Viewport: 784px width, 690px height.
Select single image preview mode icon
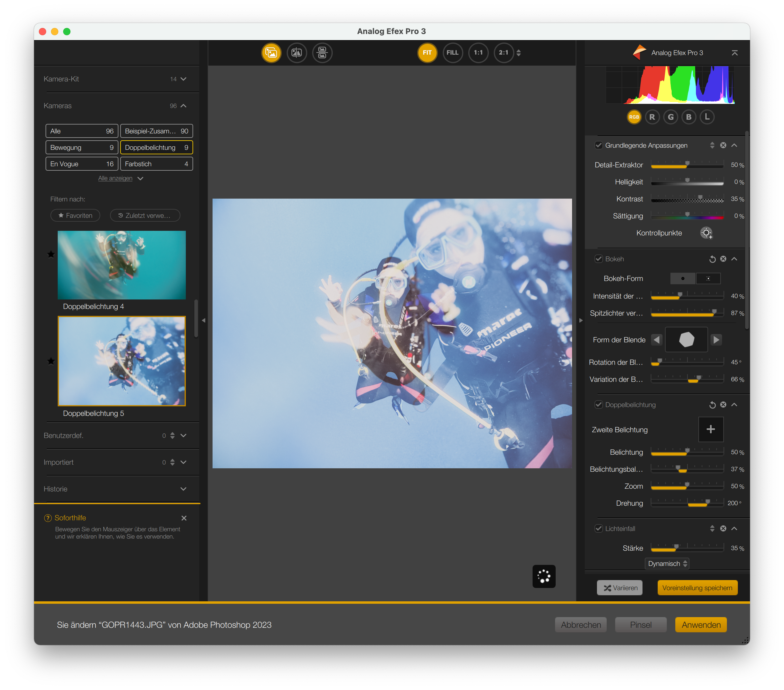271,53
